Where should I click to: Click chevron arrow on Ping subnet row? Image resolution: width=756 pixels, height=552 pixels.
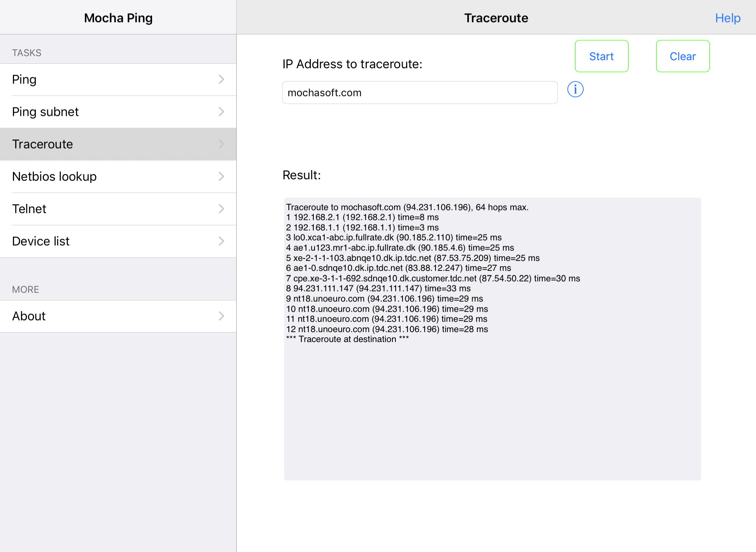click(x=221, y=112)
